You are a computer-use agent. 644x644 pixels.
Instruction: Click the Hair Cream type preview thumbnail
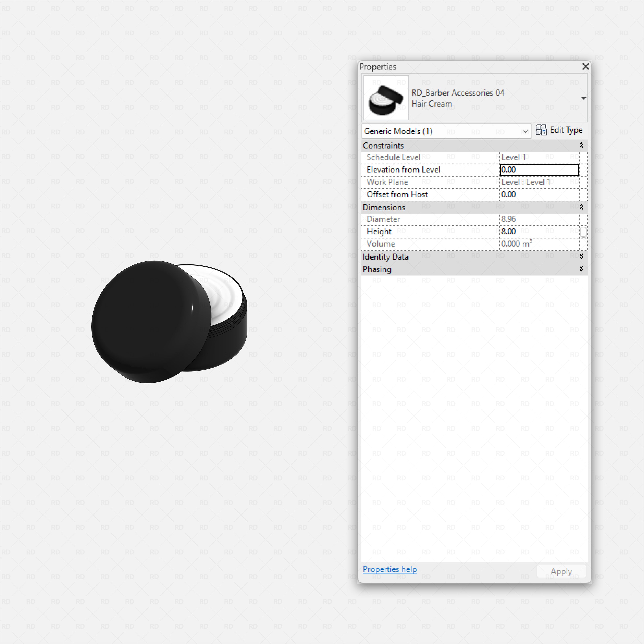pos(386,98)
